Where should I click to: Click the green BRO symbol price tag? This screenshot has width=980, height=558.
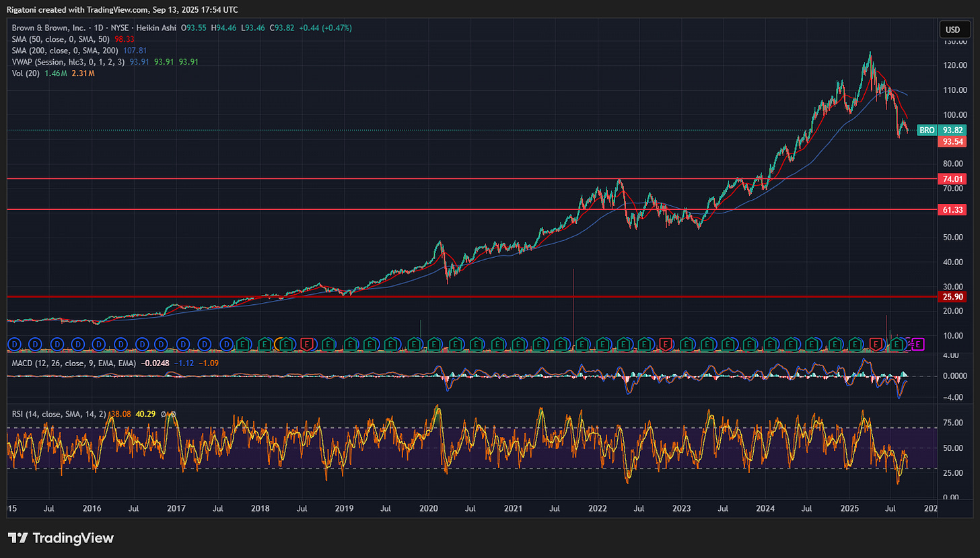[927, 130]
